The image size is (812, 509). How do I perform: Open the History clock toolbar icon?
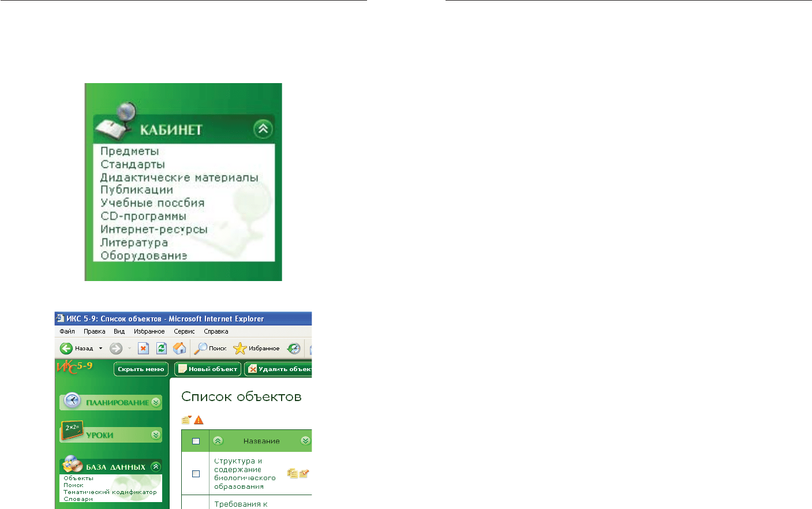(294, 348)
